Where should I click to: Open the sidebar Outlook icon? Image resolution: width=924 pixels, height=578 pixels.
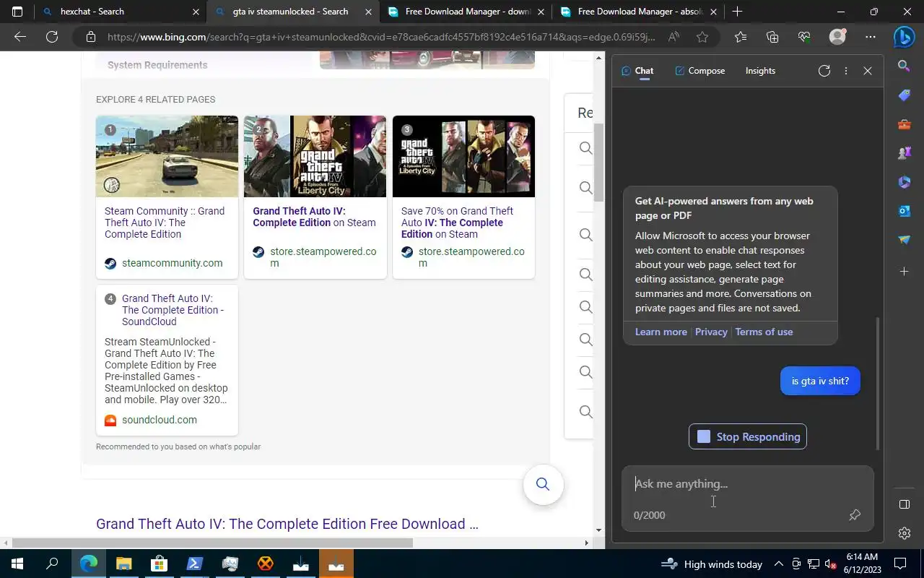tap(904, 211)
